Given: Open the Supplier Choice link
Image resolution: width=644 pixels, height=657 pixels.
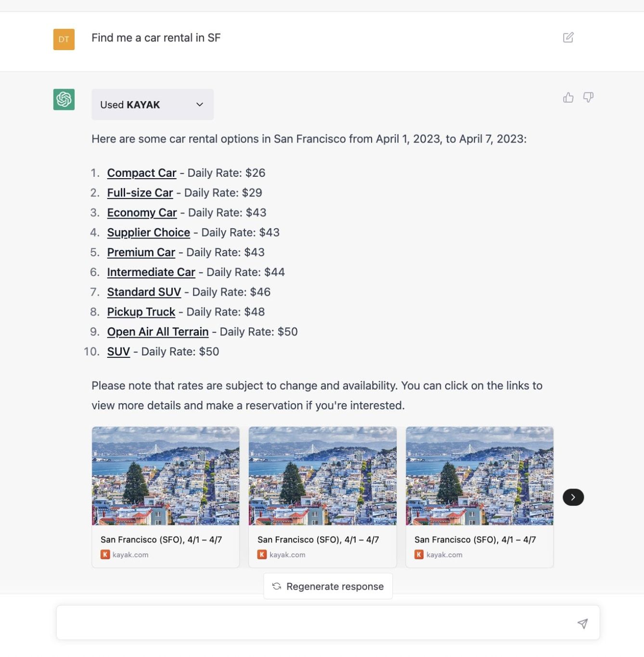Looking at the screenshot, I should point(148,233).
